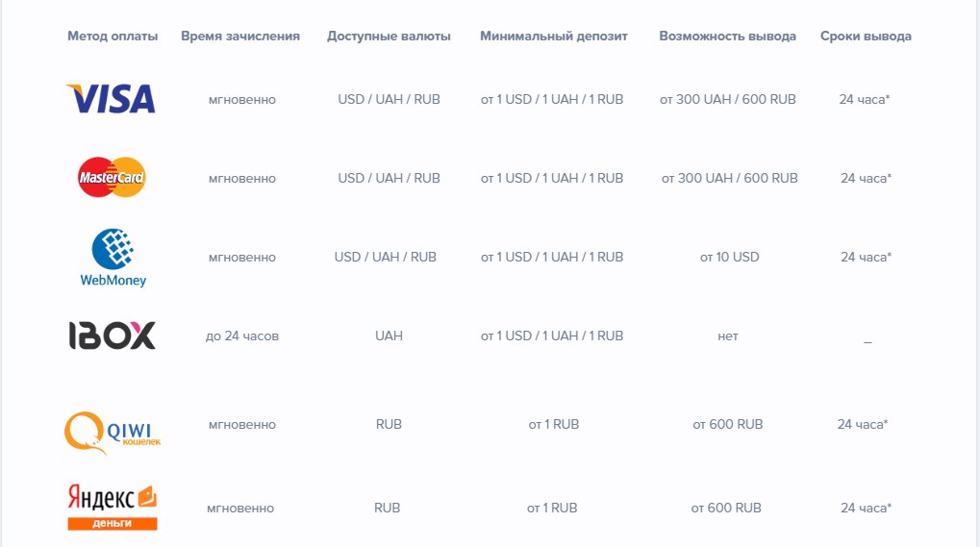Click IBOX's 'до 24 часов' crediting time

click(241, 336)
